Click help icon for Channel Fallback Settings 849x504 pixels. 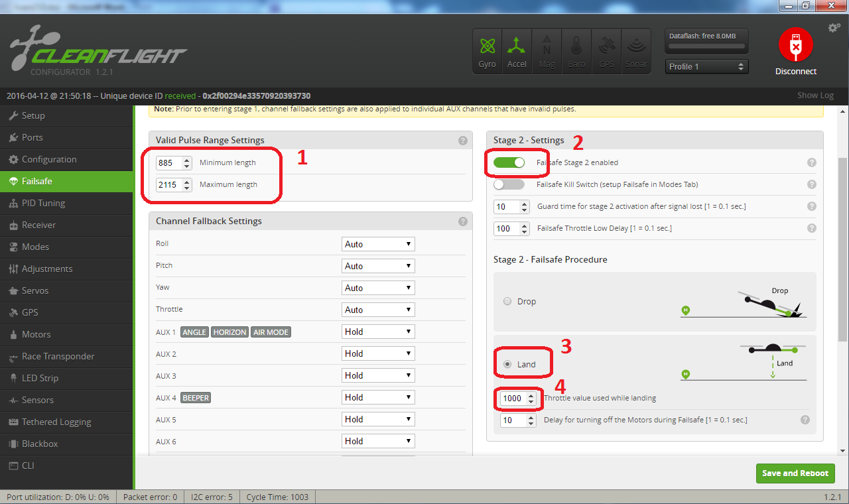click(462, 221)
